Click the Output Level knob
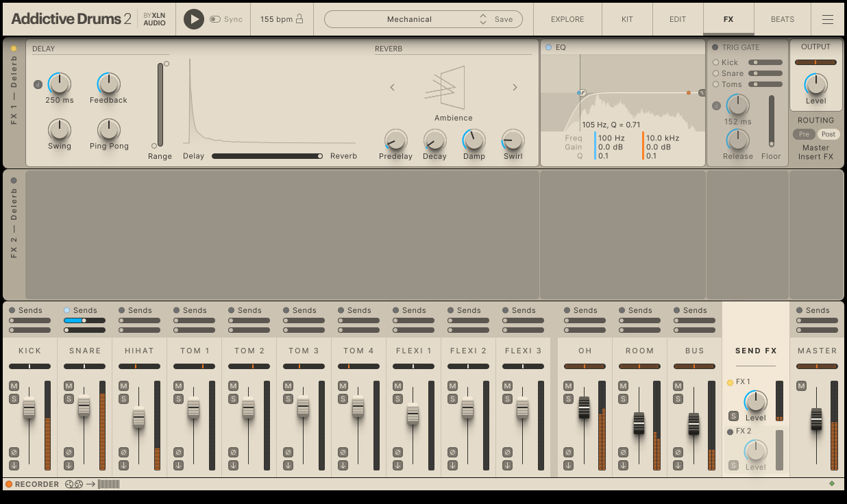This screenshot has height=504, width=847. [x=815, y=84]
